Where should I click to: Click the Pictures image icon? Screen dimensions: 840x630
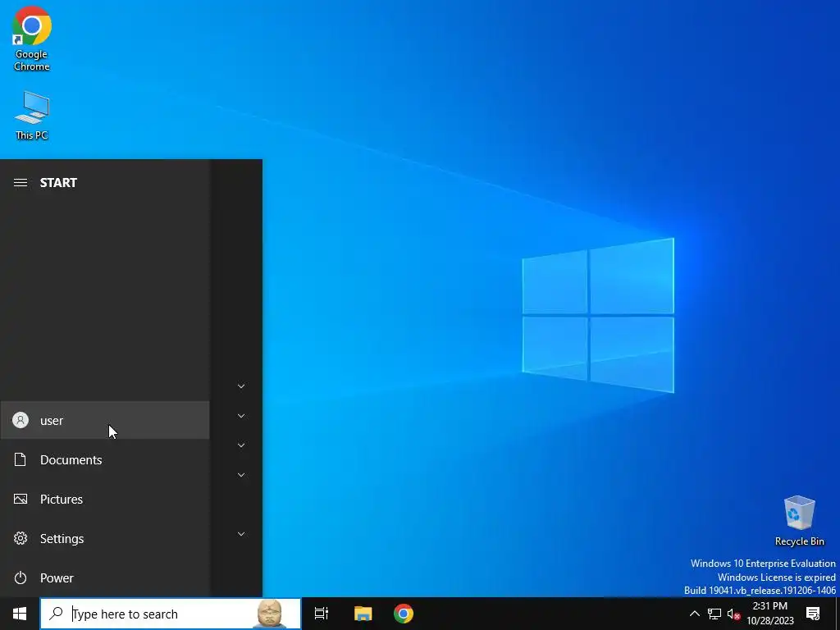click(21, 499)
